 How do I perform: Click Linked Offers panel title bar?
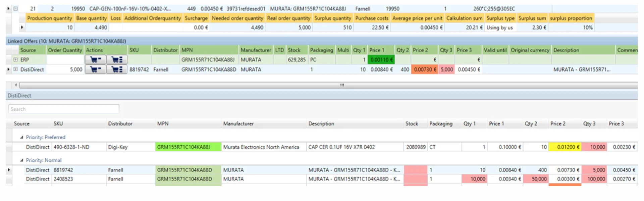pyautogui.click(x=322, y=41)
